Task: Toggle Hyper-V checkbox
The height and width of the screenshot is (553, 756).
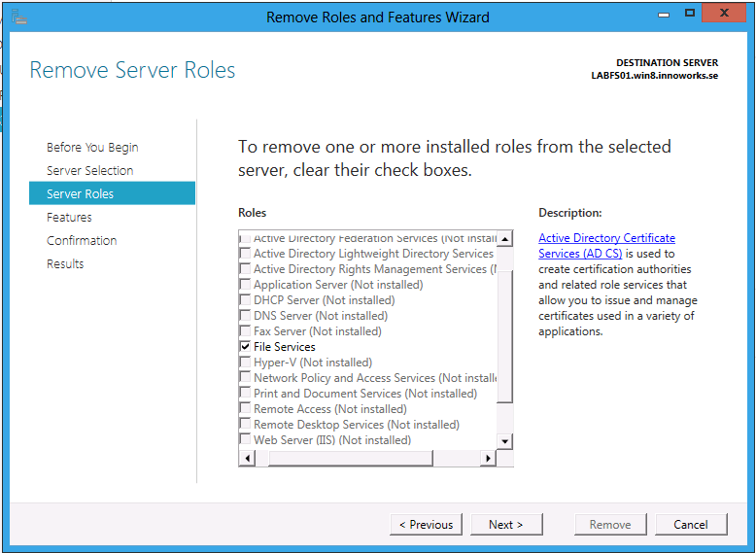Action: 245,363
